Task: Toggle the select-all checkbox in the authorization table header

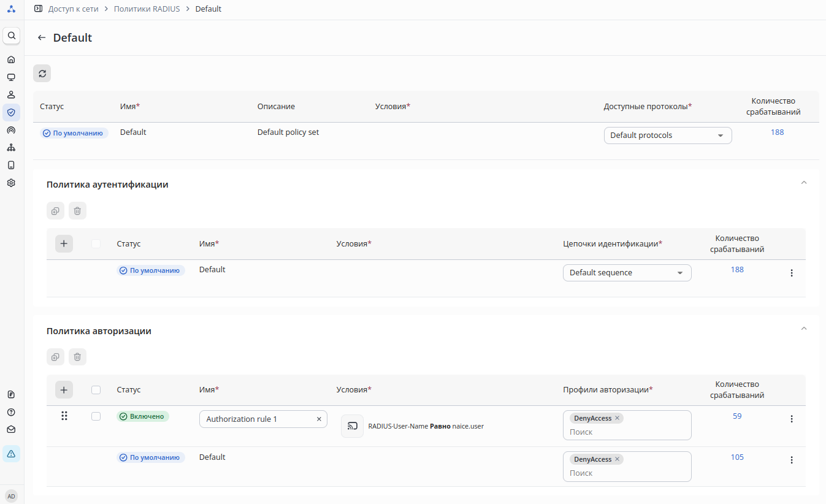Action: coord(96,390)
